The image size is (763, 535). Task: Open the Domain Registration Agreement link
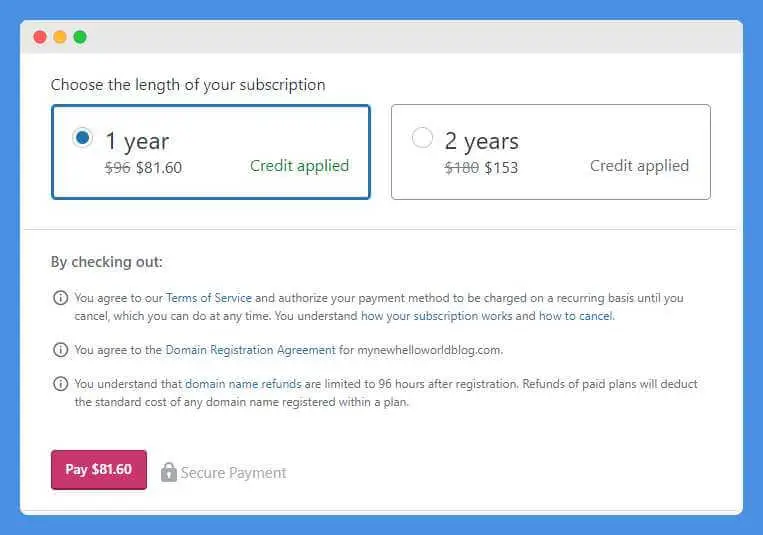click(251, 350)
